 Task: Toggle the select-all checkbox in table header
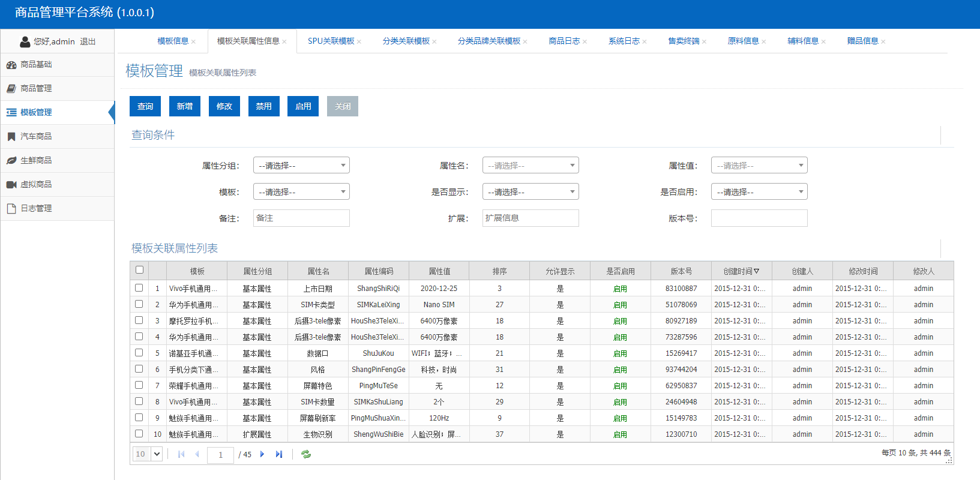pyautogui.click(x=139, y=270)
